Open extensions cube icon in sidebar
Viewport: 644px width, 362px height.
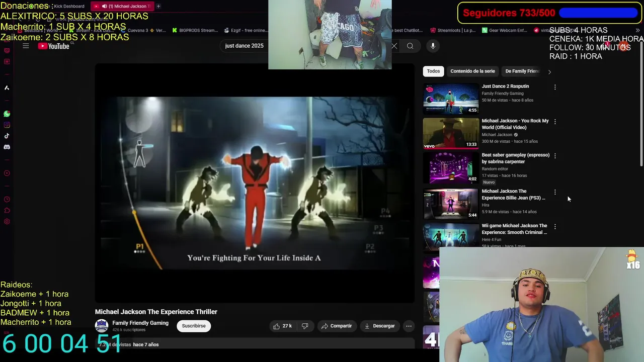[7, 211]
